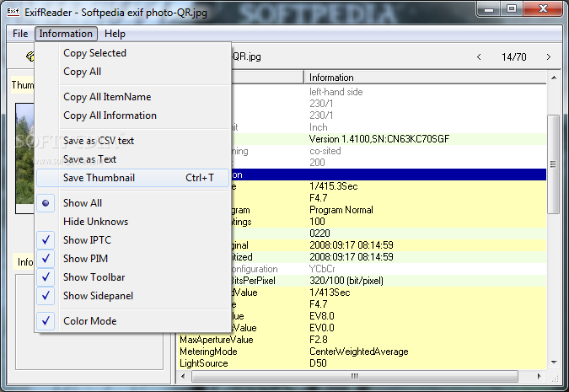Toggle Color Mode option
This screenshot has height=392, width=569.
pos(133,321)
